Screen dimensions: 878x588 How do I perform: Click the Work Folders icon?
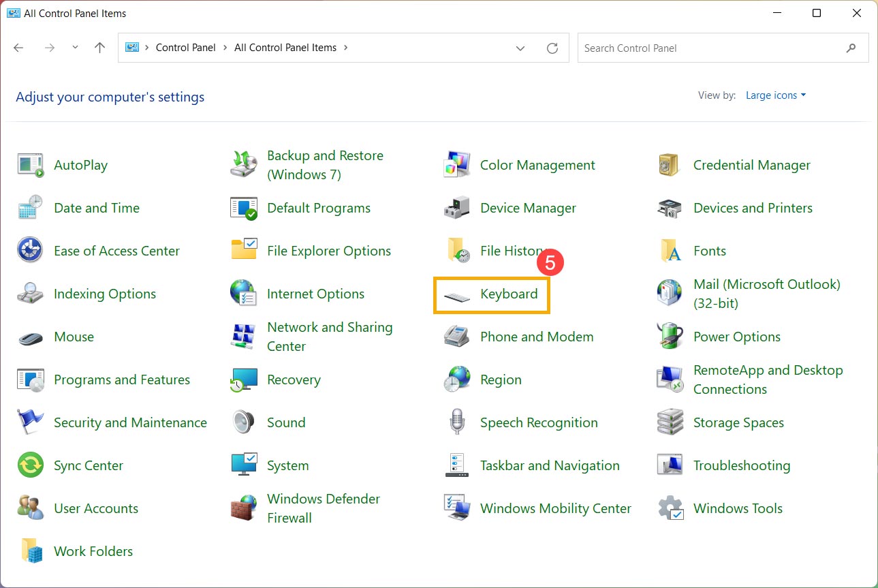point(31,551)
